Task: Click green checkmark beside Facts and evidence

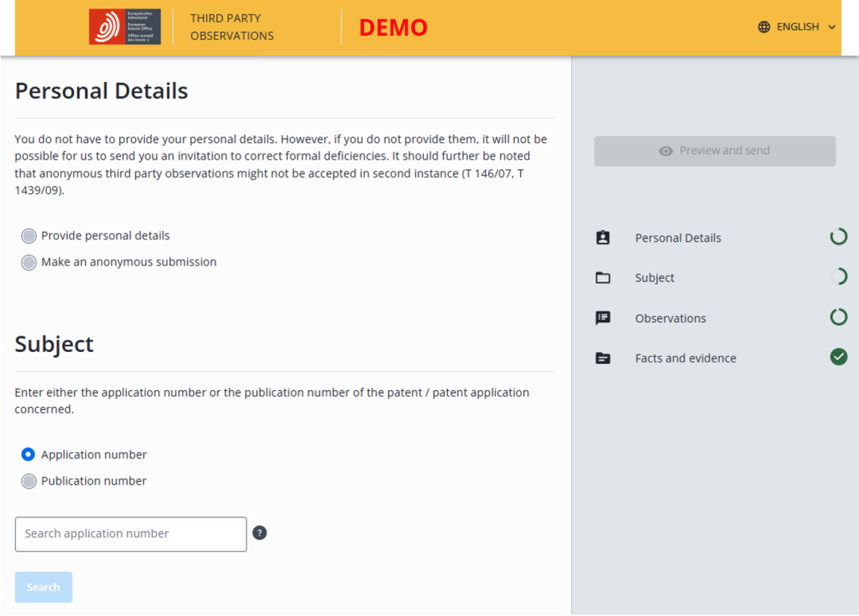Action: tap(838, 357)
